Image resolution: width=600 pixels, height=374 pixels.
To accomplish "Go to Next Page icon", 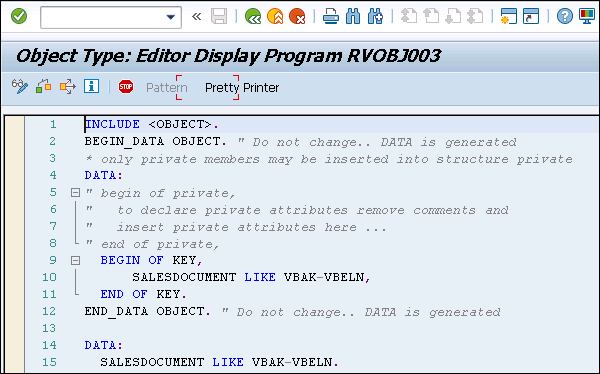I will [x=453, y=16].
